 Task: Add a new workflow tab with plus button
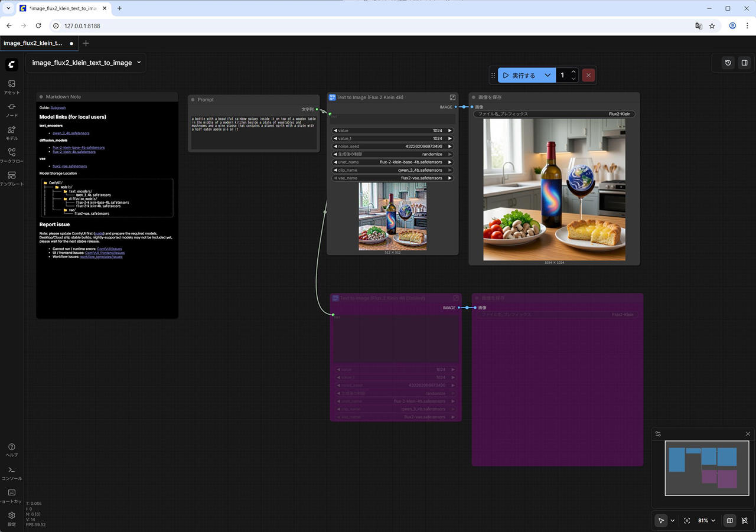coord(86,43)
